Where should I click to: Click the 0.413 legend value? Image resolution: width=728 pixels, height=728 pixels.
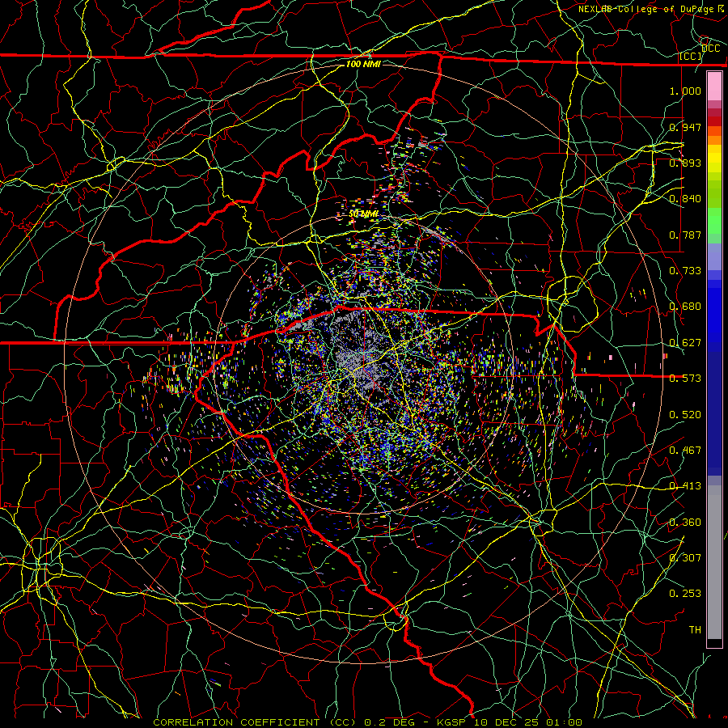(x=685, y=486)
